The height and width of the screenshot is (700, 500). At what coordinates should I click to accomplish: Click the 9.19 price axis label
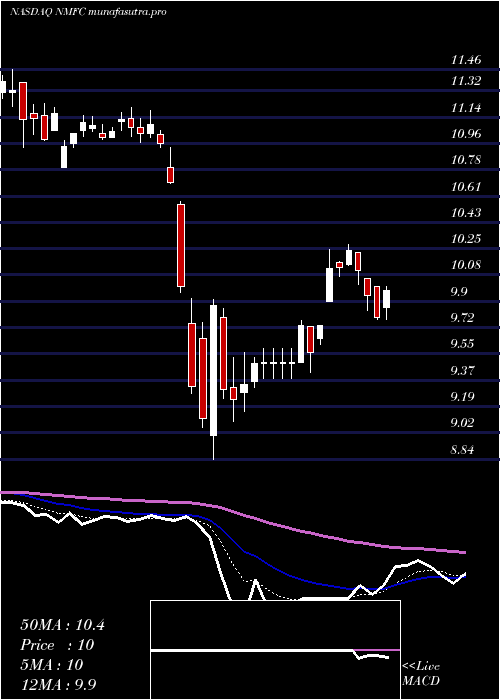coord(462,397)
